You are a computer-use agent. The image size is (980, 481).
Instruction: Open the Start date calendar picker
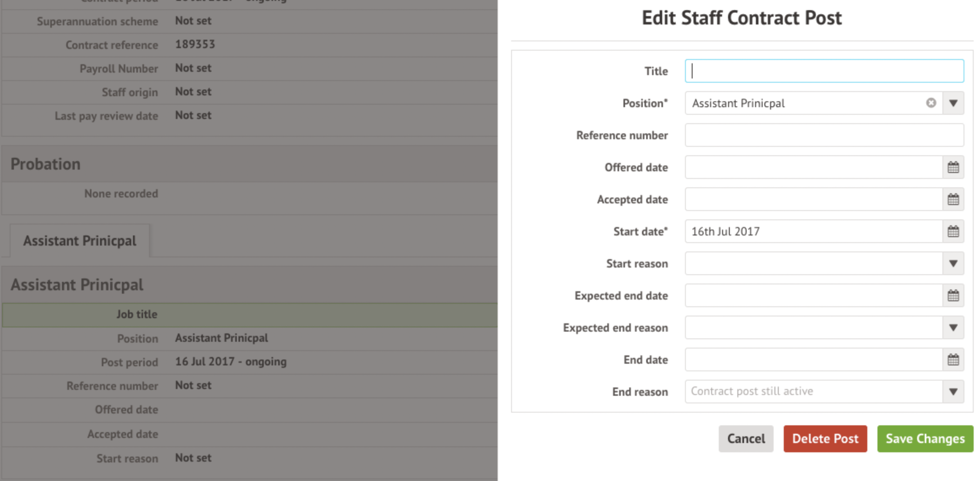coord(953,232)
